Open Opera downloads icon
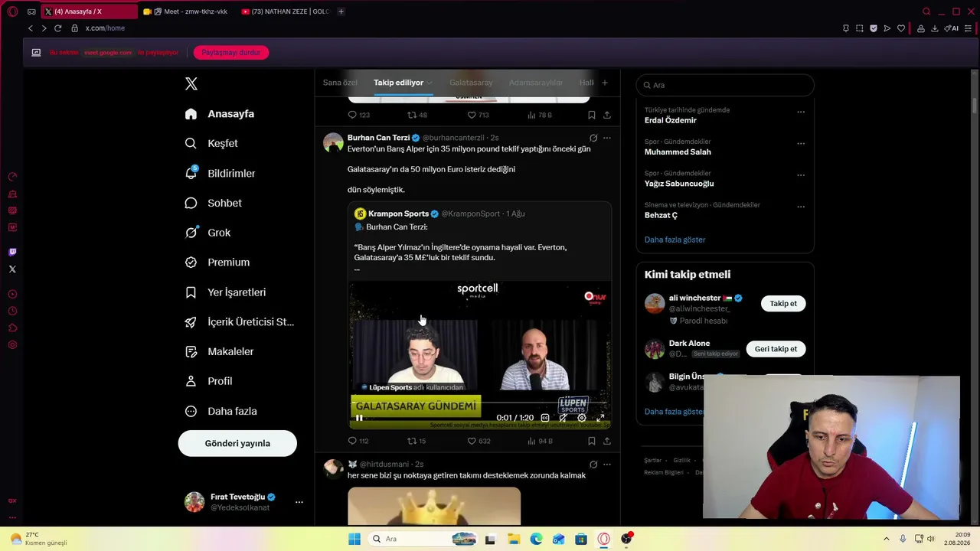 934,28
